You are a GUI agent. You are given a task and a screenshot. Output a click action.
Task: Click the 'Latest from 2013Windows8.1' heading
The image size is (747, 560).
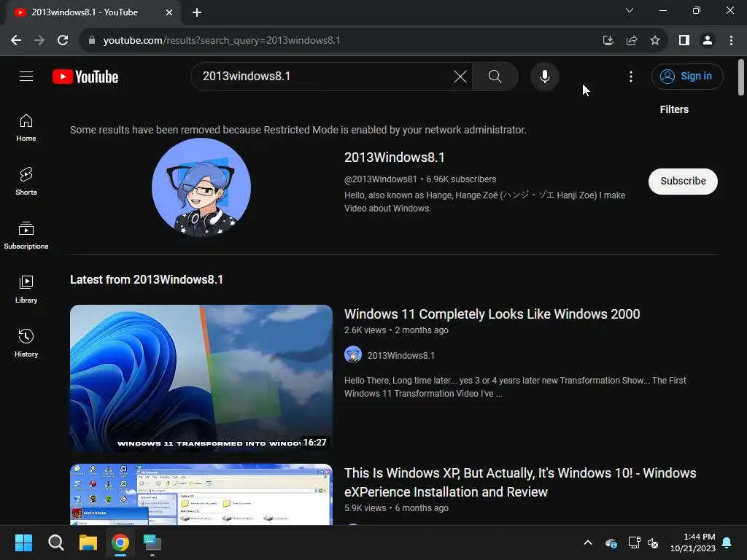[x=146, y=279]
